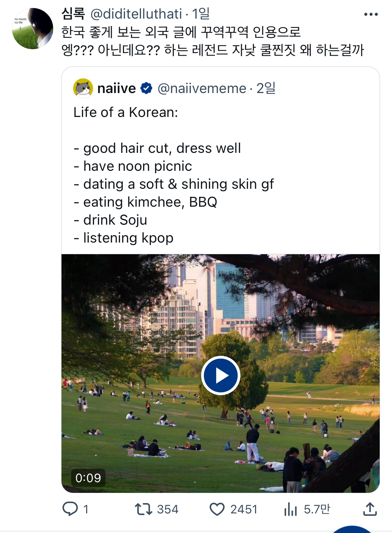Reply to the tweet via speech bubble icon
392x533 pixels.
coord(70,509)
